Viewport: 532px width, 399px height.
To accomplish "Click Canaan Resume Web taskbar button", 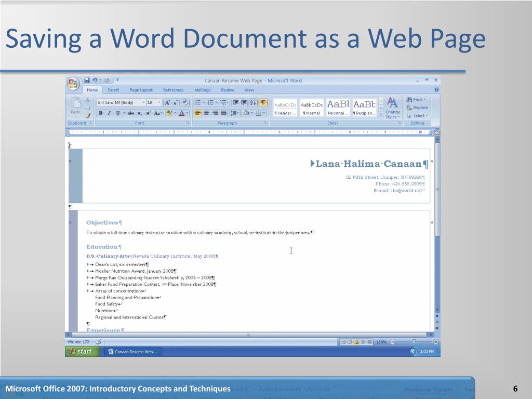I will click(132, 352).
